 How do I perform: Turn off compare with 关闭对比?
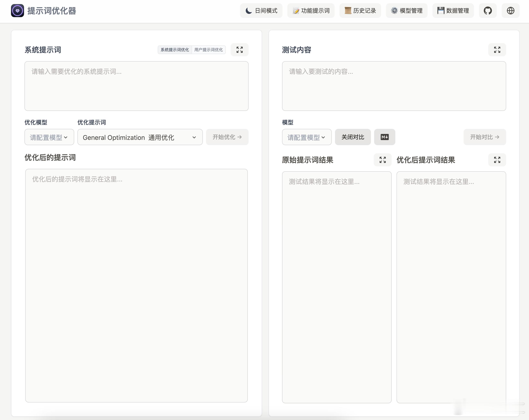point(353,137)
